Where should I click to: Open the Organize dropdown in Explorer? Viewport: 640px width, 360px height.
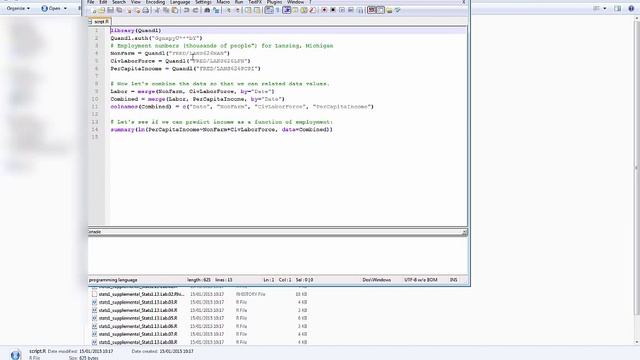point(18,8)
